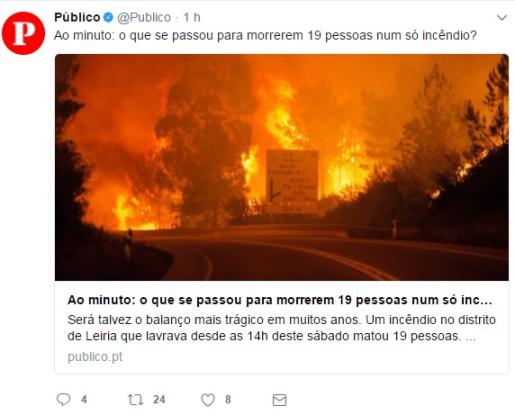Image resolution: width=515 pixels, height=415 pixels.
Task: Click the 1 h timestamp
Action: [x=192, y=17]
